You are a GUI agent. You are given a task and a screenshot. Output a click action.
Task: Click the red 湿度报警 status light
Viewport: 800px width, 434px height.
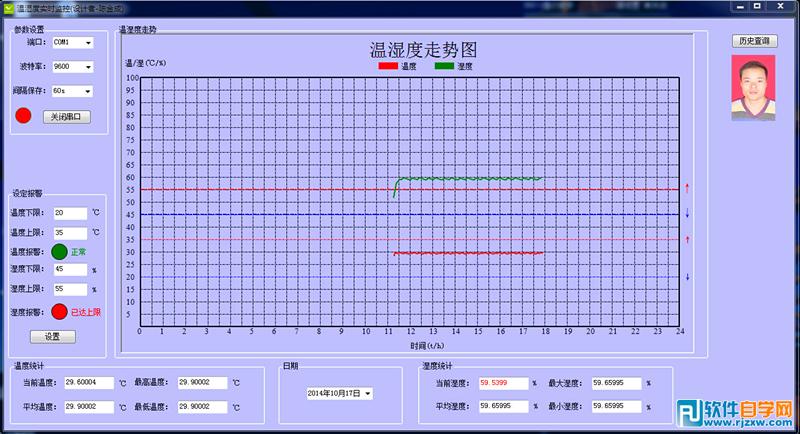[x=59, y=312]
